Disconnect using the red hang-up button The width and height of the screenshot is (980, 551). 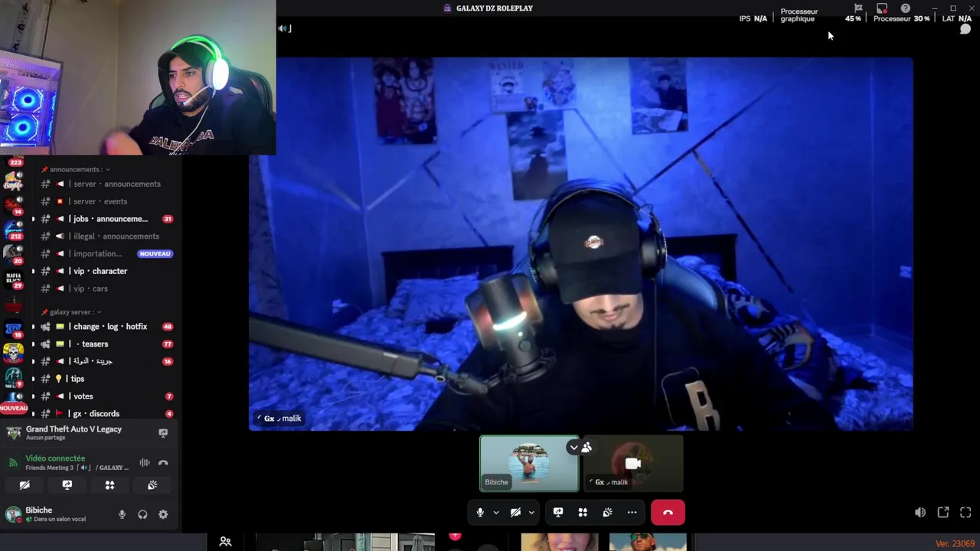[668, 512]
